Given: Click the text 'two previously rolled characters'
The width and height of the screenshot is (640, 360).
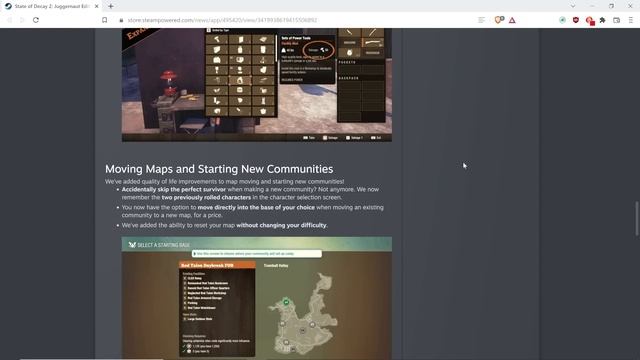Looking at the screenshot, I should click(x=206, y=198).
